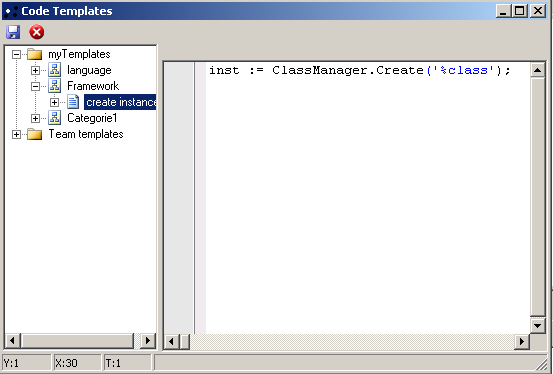
Task: Click the Code Templates title bar icon
Action: 11,11
